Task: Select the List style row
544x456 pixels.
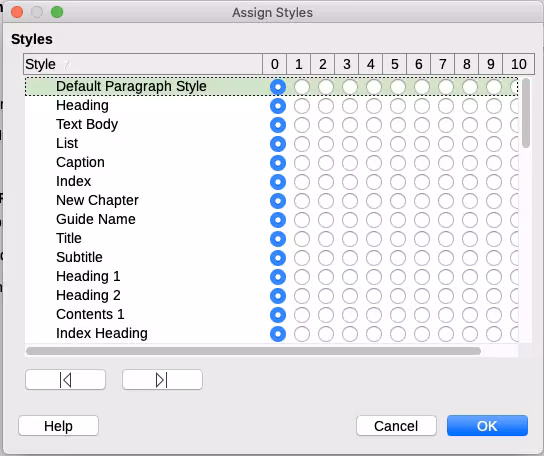Action: point(271,143)
